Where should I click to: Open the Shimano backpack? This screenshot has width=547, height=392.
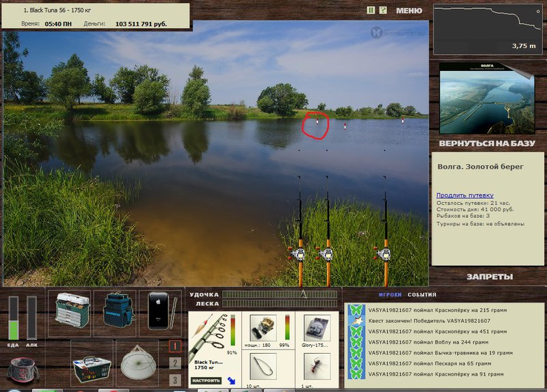tap(115, 311)
